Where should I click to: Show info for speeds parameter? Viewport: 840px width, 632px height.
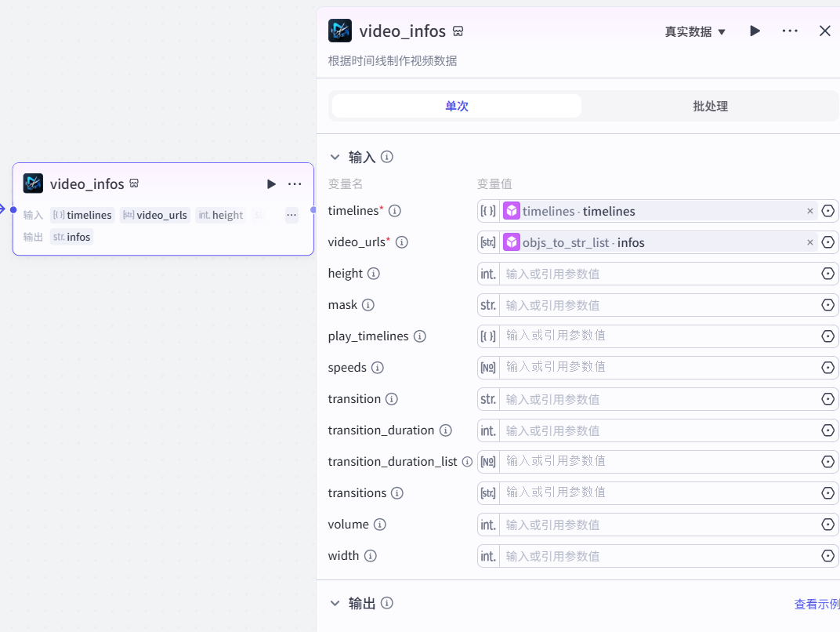click(378, 368)
